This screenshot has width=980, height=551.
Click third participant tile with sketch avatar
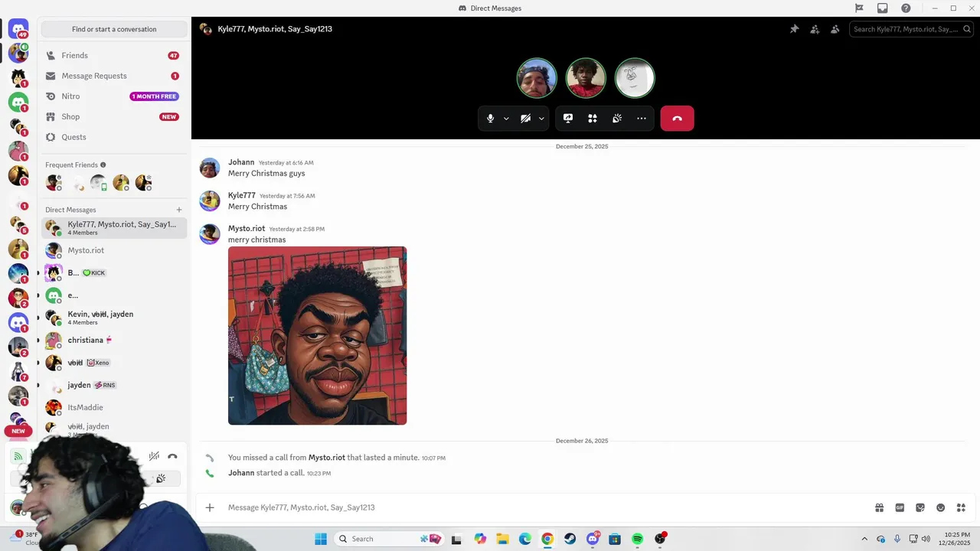tap(635, 78)
